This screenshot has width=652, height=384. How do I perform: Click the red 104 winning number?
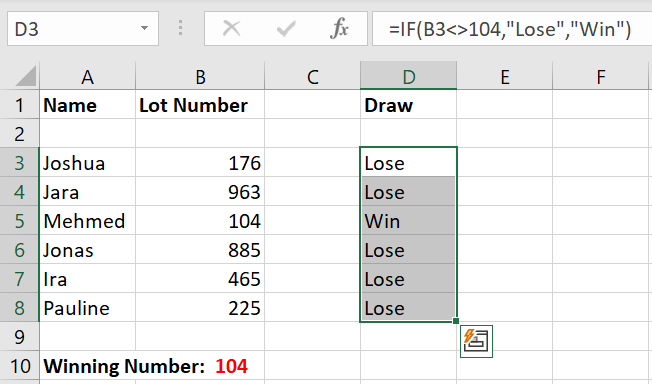(231, 366)
